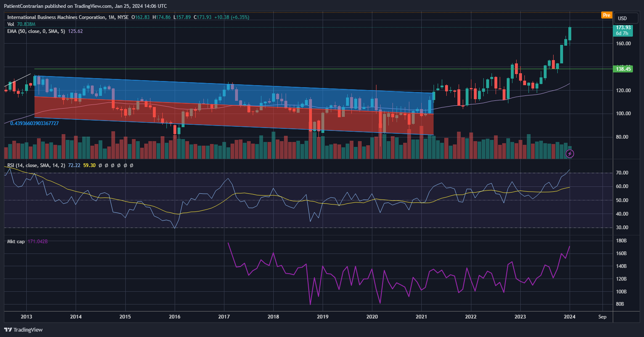Click the International Business Machines Corporation chart title
644x337 pixels.
56,17
